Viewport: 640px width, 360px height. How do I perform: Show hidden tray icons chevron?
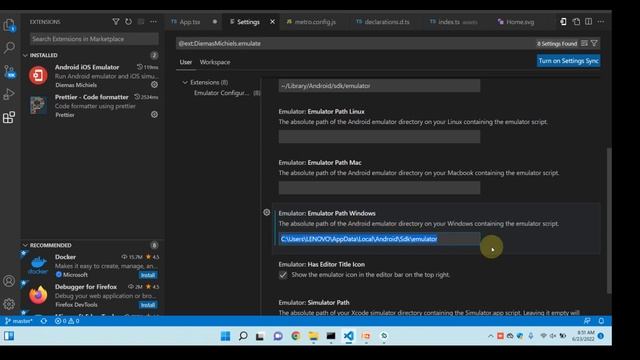(490, 336)
